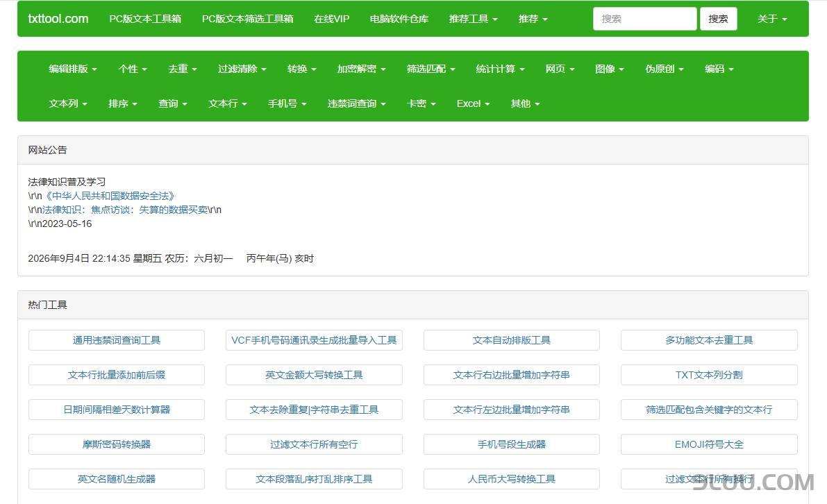Screen dimensions: 827x504
Task: Open the 伪原创 dropdown menu
Action: click(x=664, y=69)
